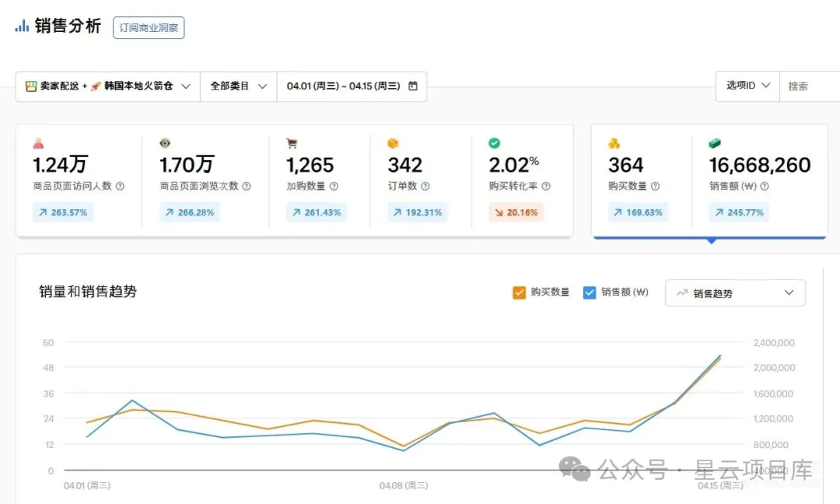The width and height of the screenshot is (840, 504).
Task: Click the 04.01 ~ 04.15 date range
Action: [343, 86]
